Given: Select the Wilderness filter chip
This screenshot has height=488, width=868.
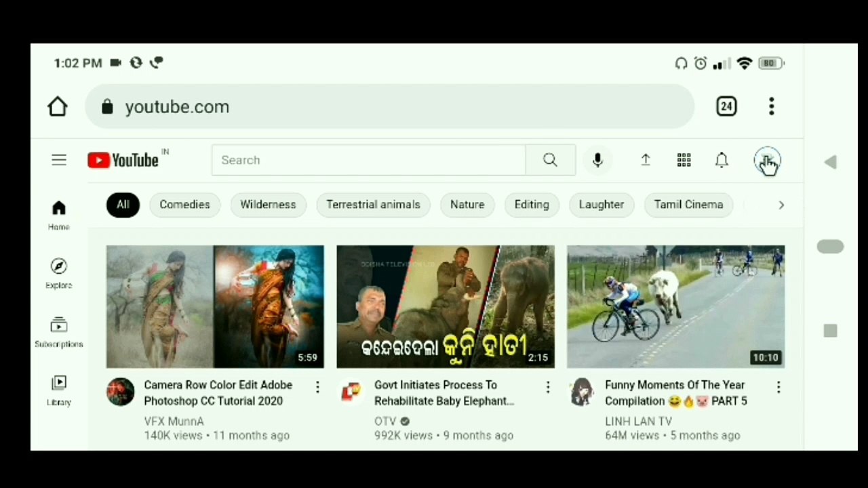Looking at the screenshot, I should point(268,205).
